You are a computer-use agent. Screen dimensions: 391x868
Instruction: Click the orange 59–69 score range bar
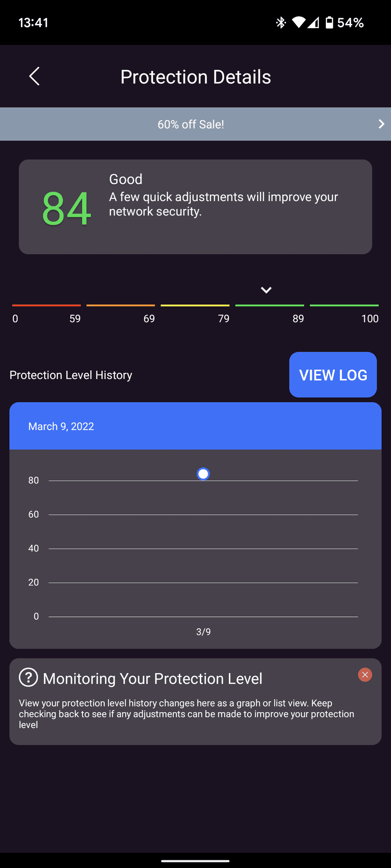click(x=121, y=306)
